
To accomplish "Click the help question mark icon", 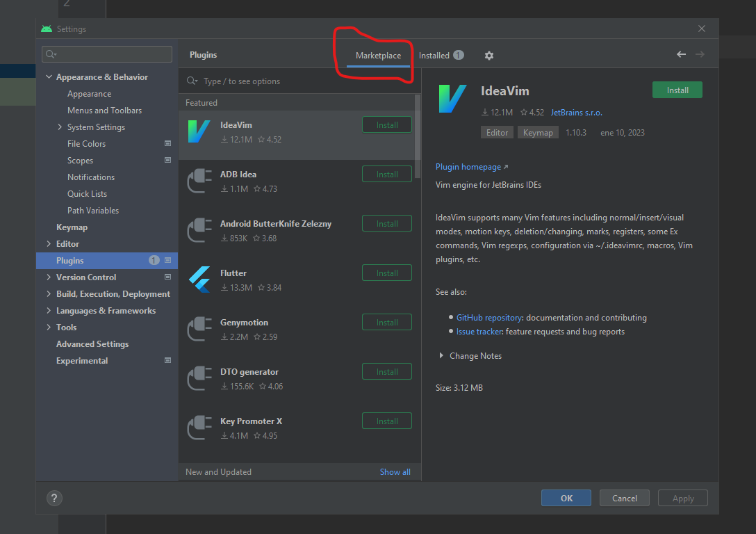I will [54, 498].
